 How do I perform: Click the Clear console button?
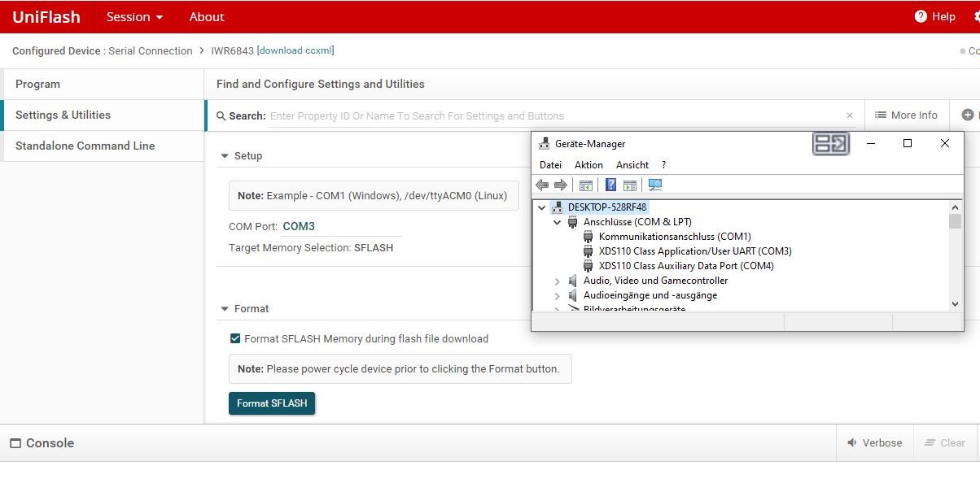(x=944, y=443)
